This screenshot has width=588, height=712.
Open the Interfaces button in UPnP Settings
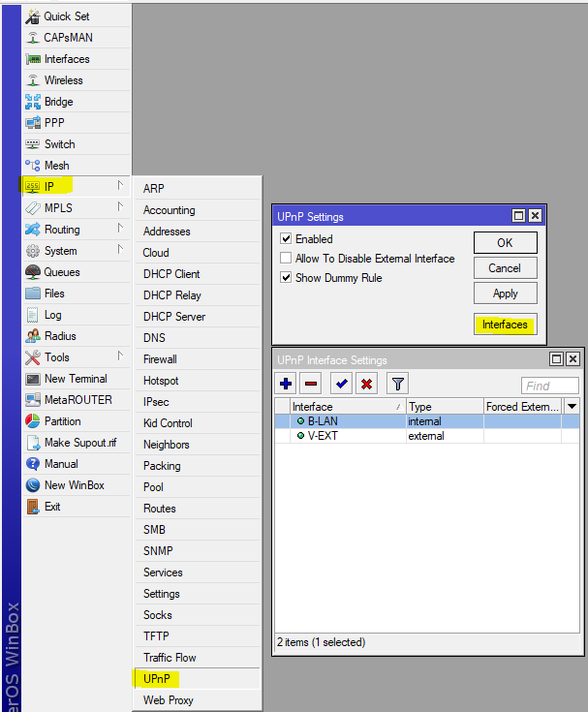[x=506, y=325]
